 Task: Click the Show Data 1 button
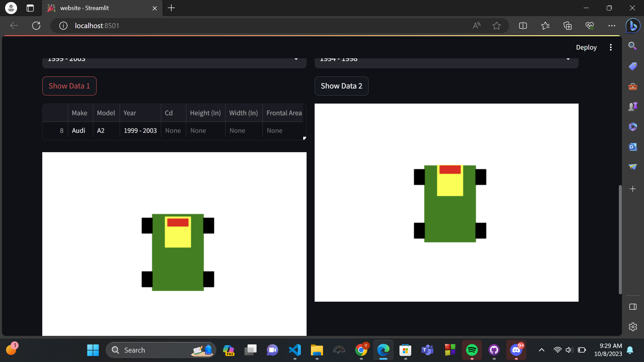click(69, 86)
